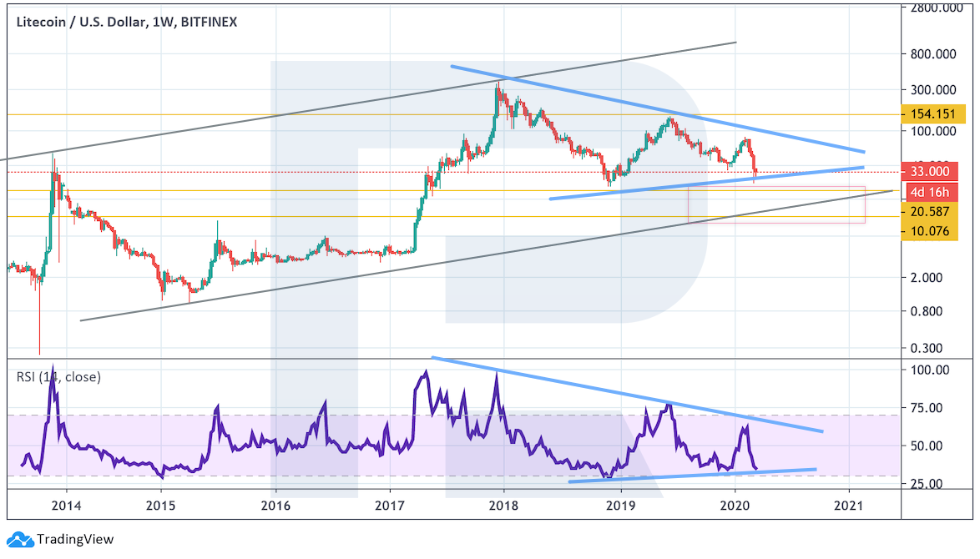This screenshot has width=980, height=559.
Task: Open the TradingView text link
Action: point(73,540)
